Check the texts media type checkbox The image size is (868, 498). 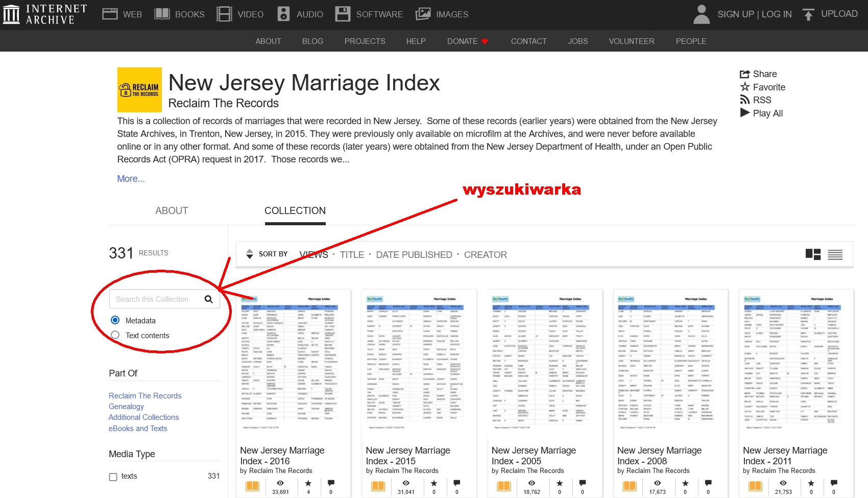113,477
